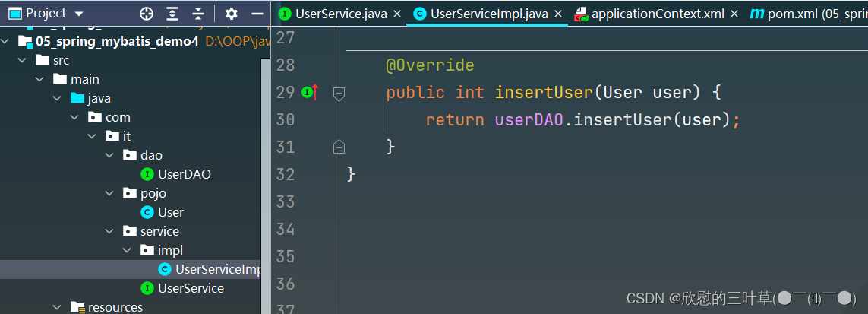The width and height of the screenshot is (868, 314).
Task: Collapse the com package
Action: (x=75, y=117)
